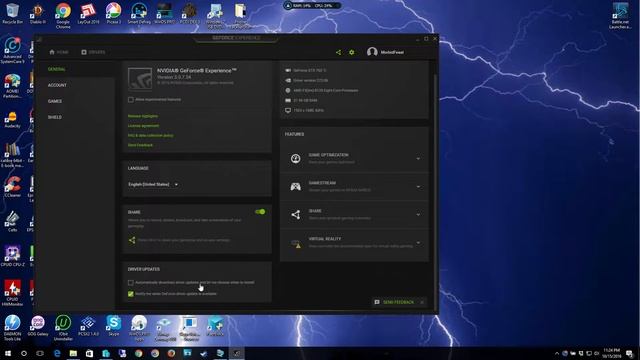Show hidden system tray icons

point(557,353)
